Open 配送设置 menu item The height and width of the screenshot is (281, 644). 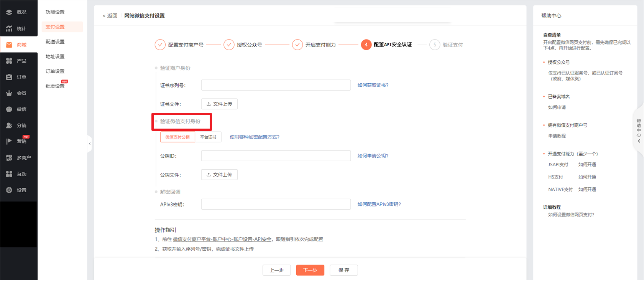pyautogui.click(x=55, y=42)
